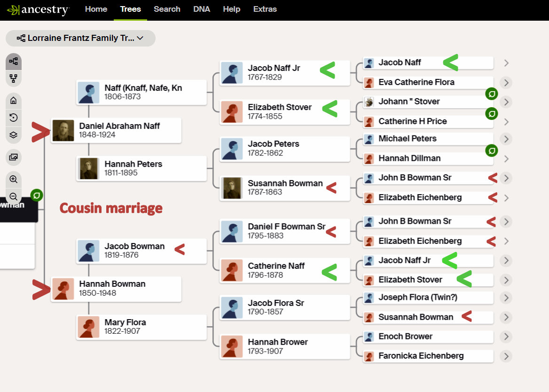The width and height of the screenshot is (549, 392).
Task: Click hint leaf on Eva Catherine Flora
Action: pos(492,94)
